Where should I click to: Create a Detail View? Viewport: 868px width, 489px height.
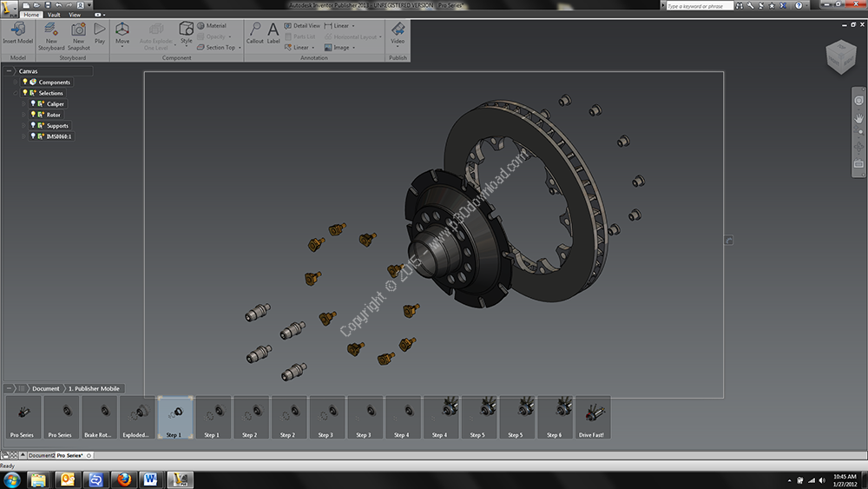[302, 25]
